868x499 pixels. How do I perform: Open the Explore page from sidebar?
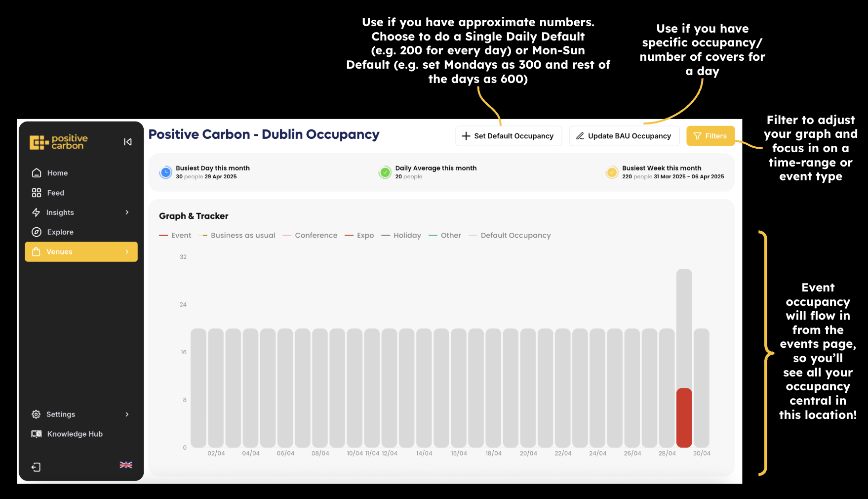[x=60, y=232]
